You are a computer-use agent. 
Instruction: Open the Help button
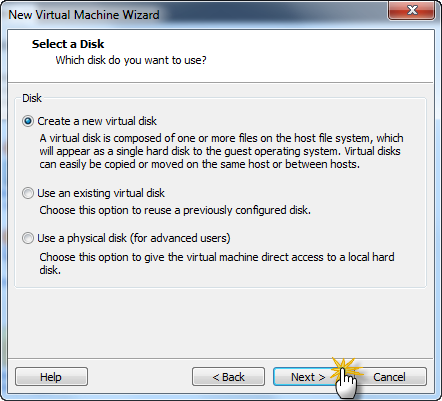(51, 377)
